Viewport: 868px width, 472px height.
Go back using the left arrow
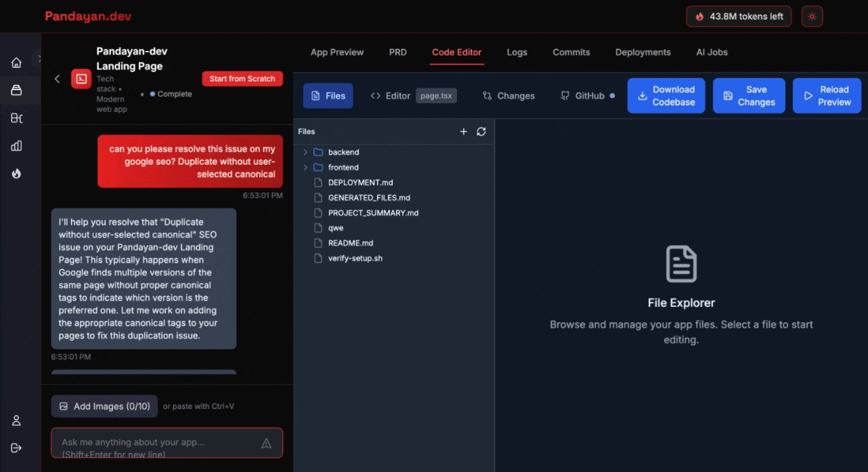pos(58,79)
